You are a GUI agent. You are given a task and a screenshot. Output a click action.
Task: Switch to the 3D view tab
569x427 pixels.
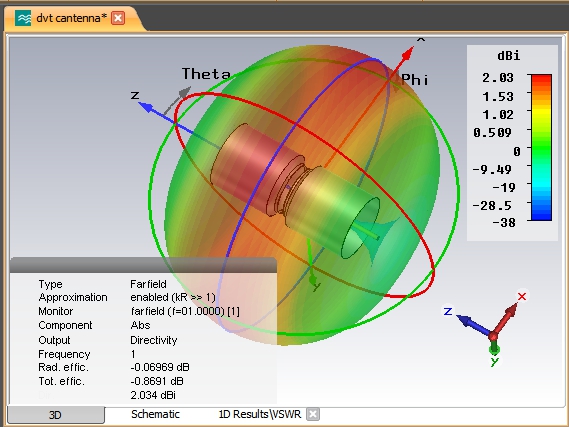click(x=56, y=415)
